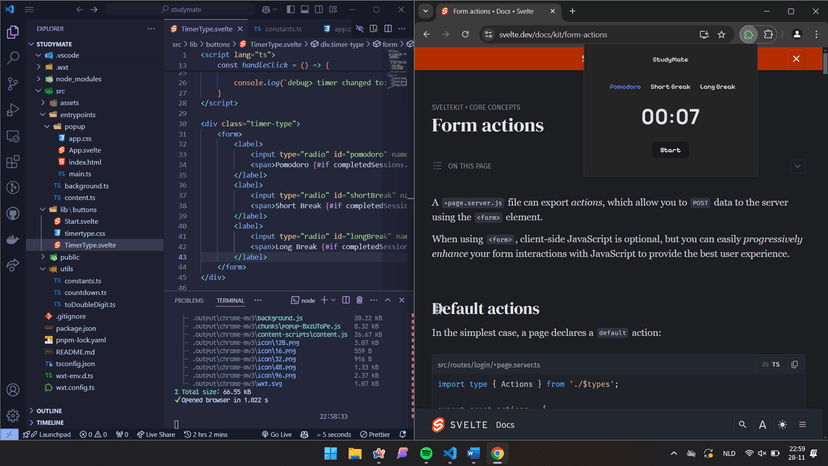Expand the OUTLINE section
Viewport: 828px width, 466px height.
(49, 411)
